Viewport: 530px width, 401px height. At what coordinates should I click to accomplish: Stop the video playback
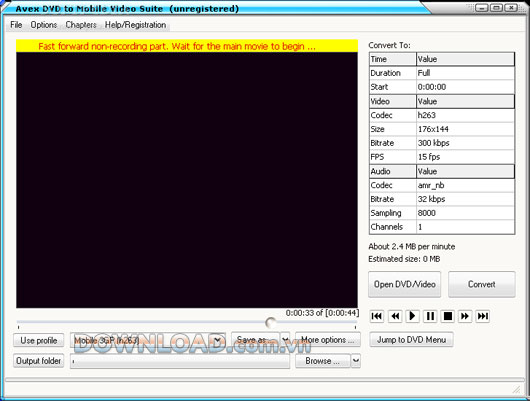point(448,316)
